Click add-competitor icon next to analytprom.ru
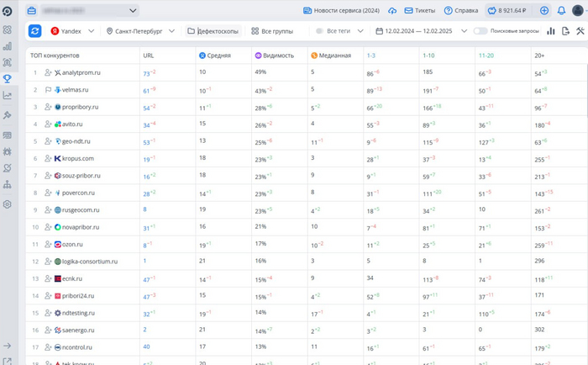Image resolution: width=588 pixels, height=365 pixels. coord(48,73)
